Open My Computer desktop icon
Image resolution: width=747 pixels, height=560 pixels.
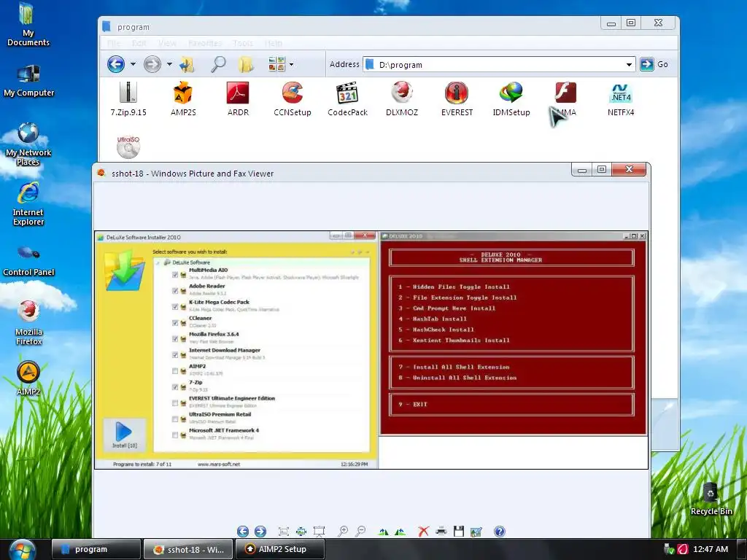28,81
